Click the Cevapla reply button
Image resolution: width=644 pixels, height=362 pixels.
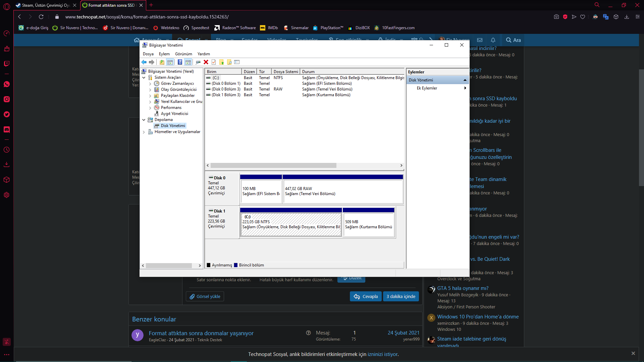(366, 297)
